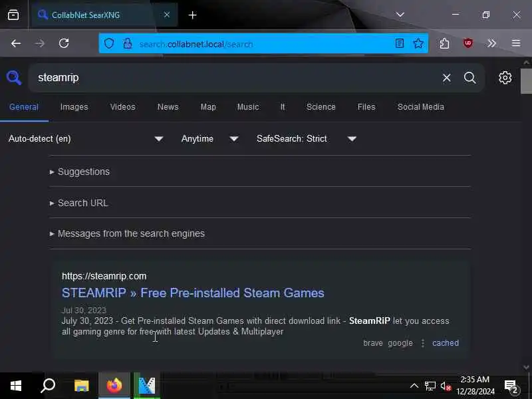Screen dimensions: 532x399
Task: Open the Windows notification center
Action: 511,386
